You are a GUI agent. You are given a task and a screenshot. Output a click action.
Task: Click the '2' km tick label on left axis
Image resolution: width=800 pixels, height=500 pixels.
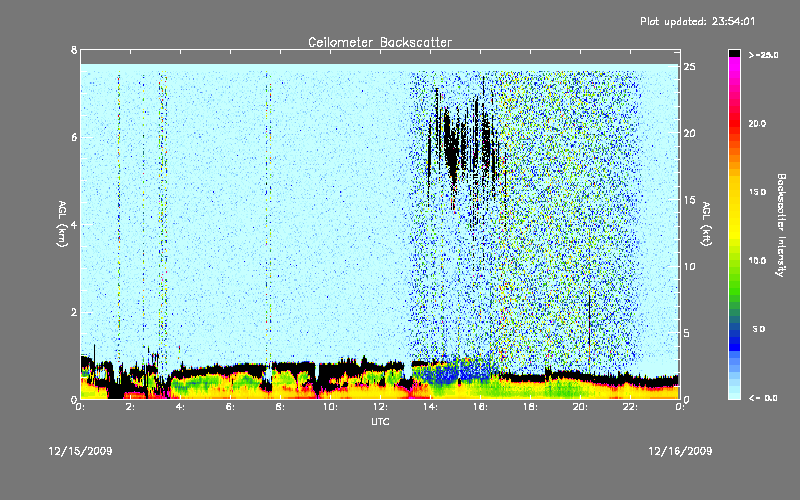(74, 312)
